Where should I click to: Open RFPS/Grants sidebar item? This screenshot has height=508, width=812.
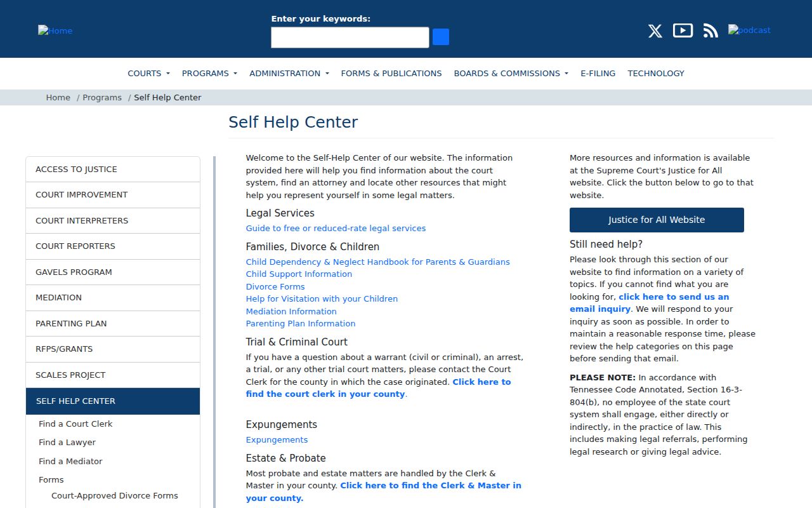[x=113, y=349]
